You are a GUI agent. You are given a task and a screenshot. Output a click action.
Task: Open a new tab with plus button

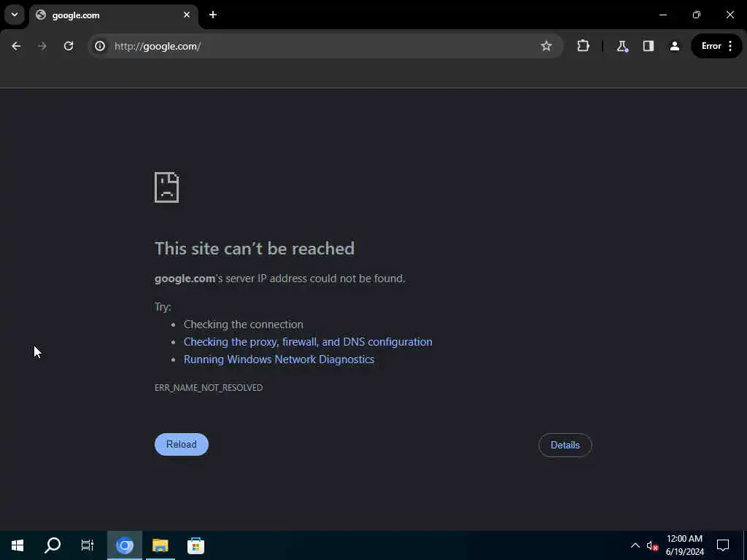(x=213, y=15)
